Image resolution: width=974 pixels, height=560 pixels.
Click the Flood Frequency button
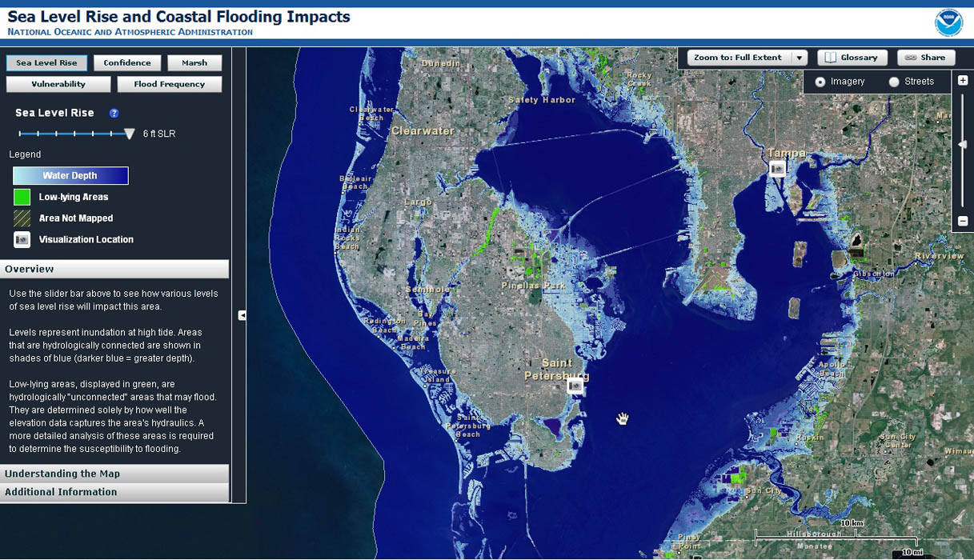169,84
